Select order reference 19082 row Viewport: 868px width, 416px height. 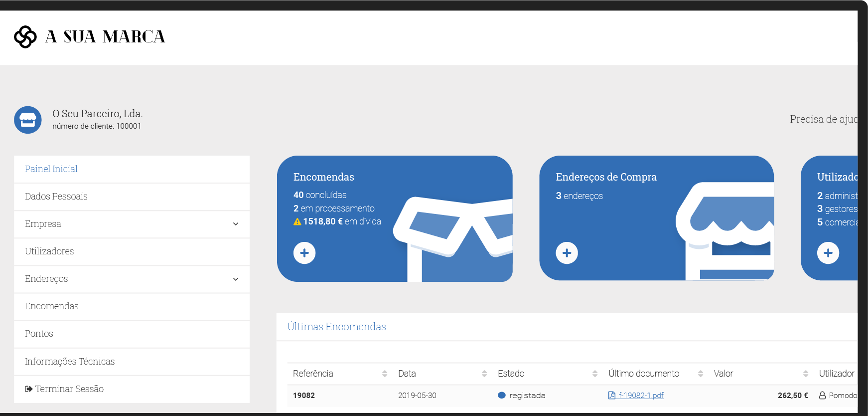[x=304, y=396]
